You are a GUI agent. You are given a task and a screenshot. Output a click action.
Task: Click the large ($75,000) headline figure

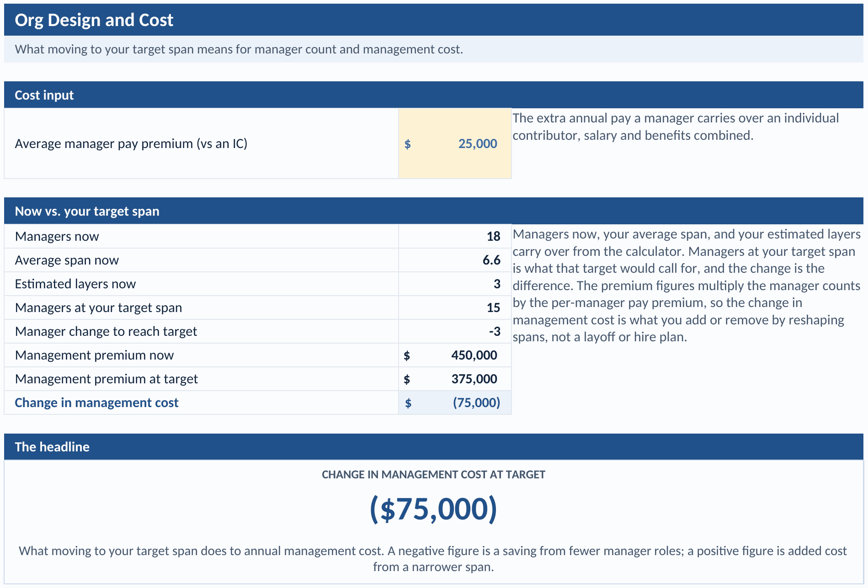point(433,509)
